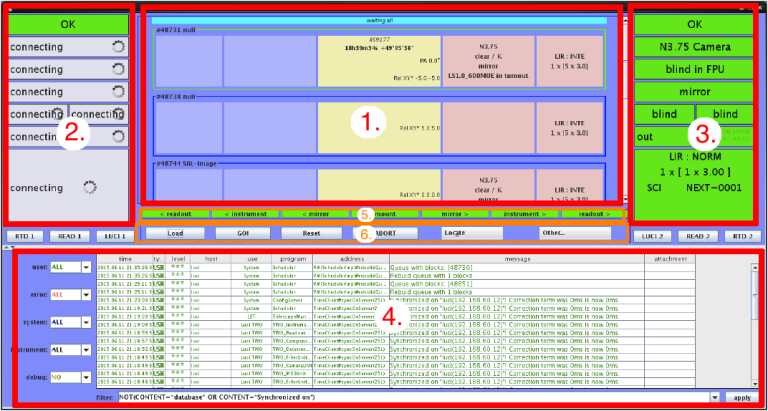Select queue block #48738 null

tap(379, 126)
